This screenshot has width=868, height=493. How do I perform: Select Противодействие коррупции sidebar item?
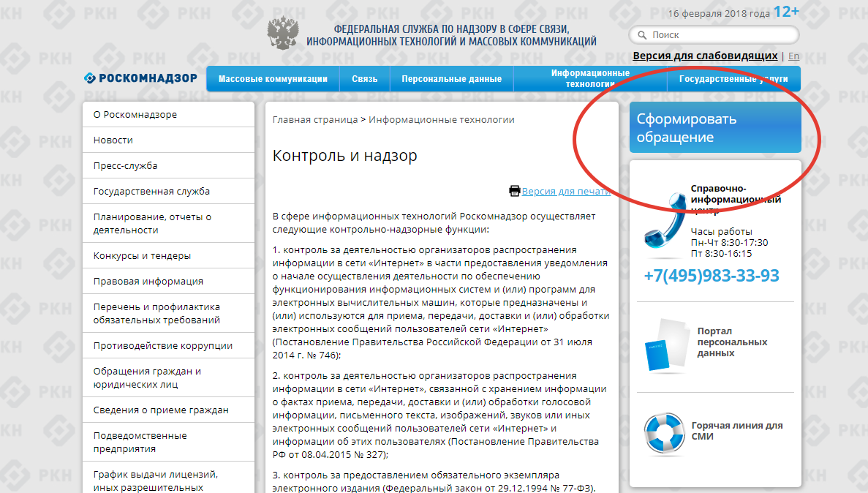(168, 345)
